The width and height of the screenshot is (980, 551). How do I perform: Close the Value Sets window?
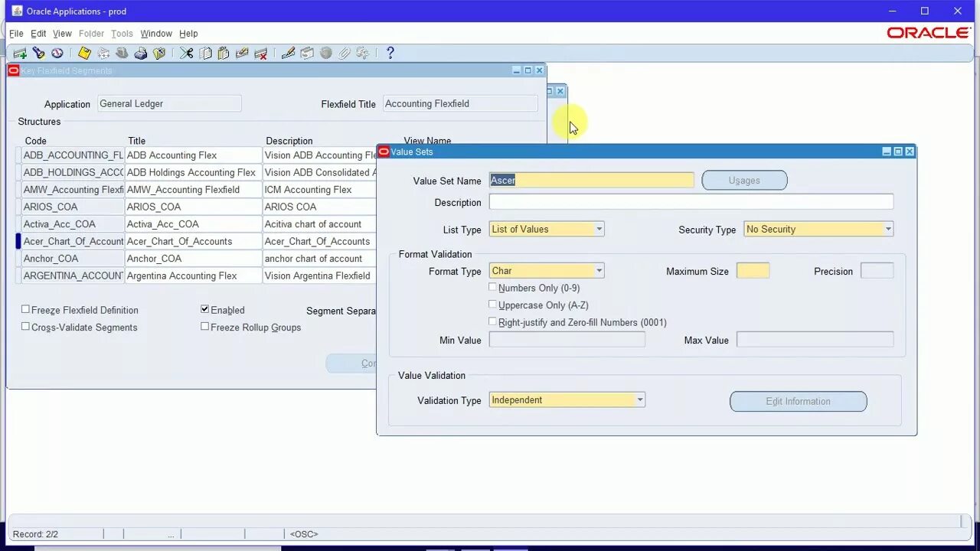[x=910, y=152]
